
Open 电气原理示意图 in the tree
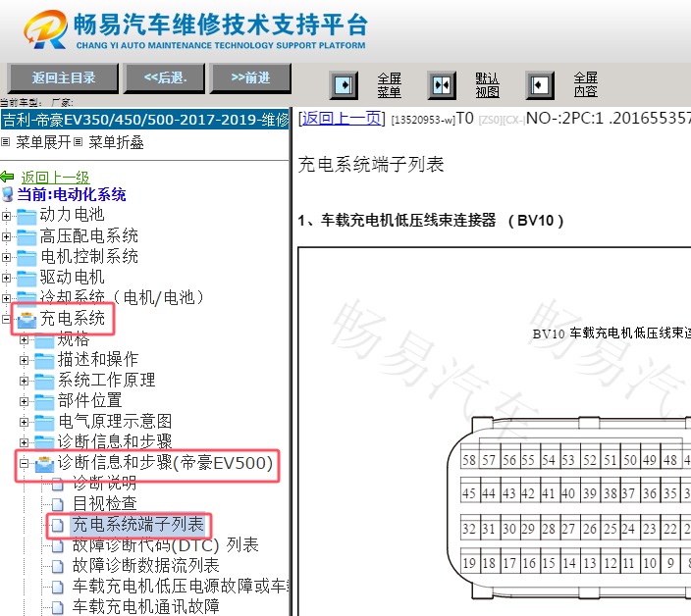point(115,422)
